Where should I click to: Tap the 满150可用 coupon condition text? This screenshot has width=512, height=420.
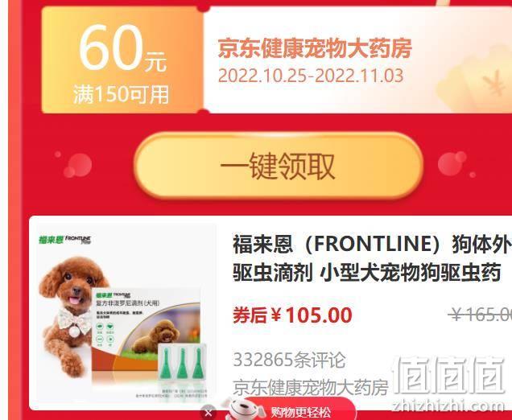(121, 95)
